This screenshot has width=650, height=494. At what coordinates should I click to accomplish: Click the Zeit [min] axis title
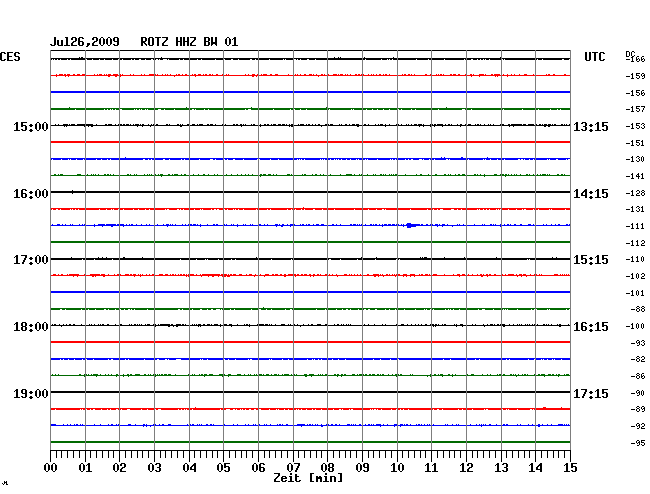308,478
